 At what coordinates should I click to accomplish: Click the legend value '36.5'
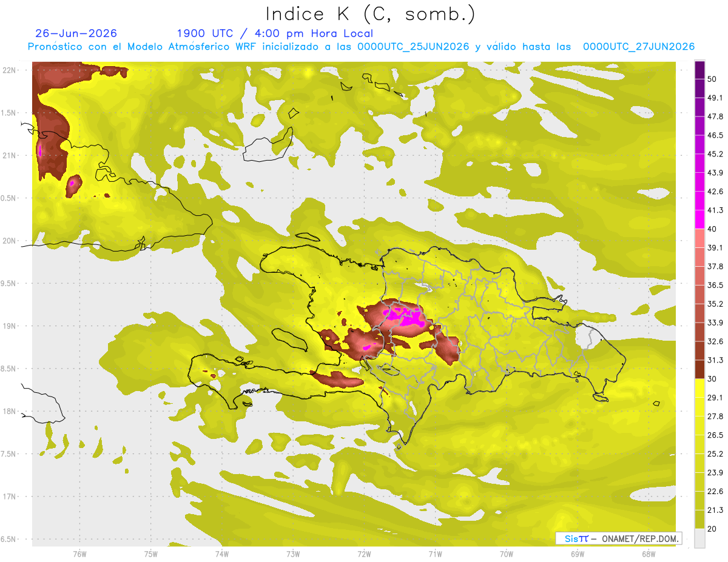click(x=715, y=285)
